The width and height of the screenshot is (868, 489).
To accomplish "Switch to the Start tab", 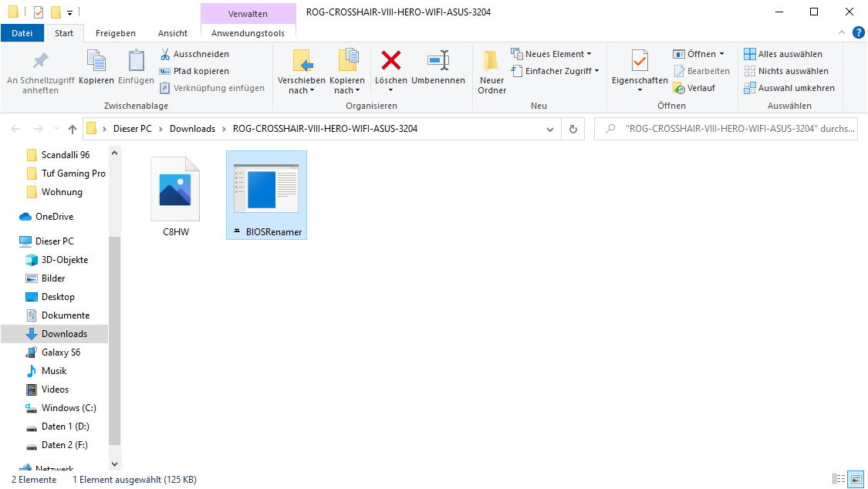I will pyautogui.click(x=64, y=33).
